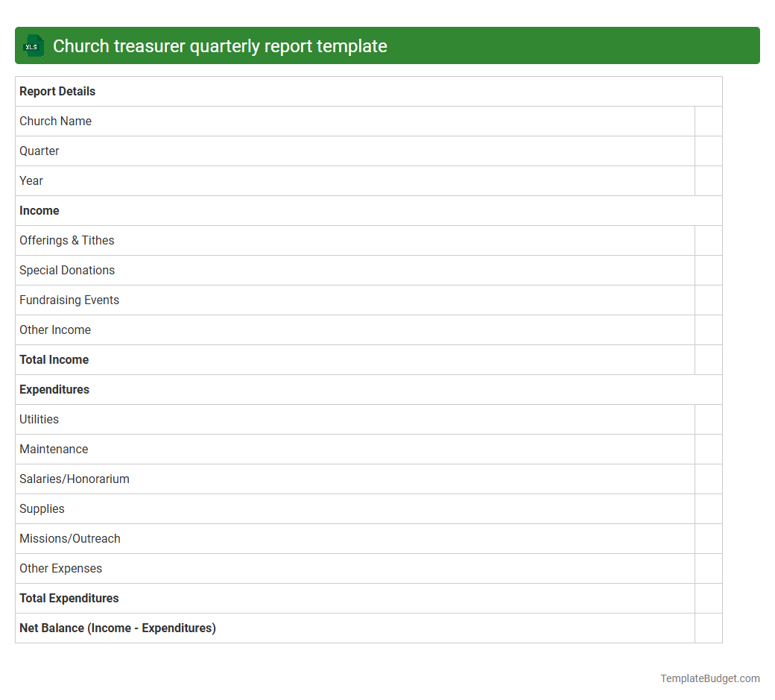This screenshot has height=700, width=775.
Task: Click the Special Donations label
Action: point(67,270)
